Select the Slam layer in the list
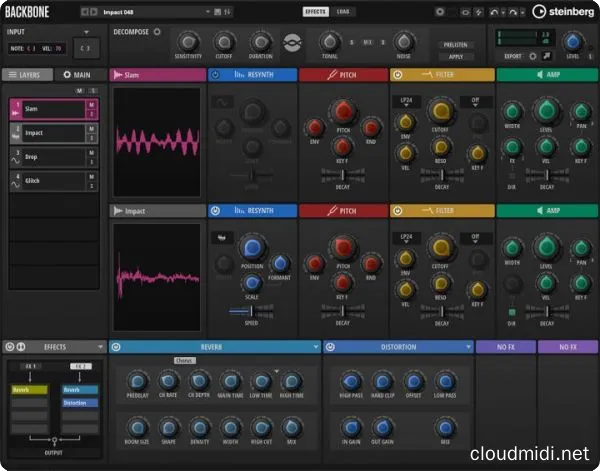The height and width of the screenshot is (471, 600). (x=50, y=109)
